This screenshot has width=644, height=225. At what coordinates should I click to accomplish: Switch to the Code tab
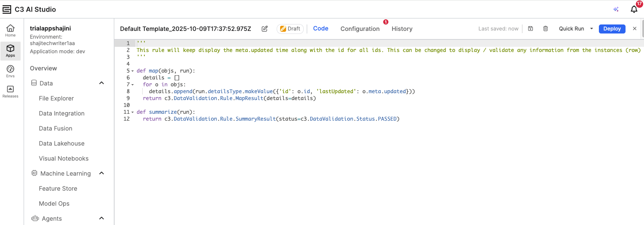(x=320, y=28)
